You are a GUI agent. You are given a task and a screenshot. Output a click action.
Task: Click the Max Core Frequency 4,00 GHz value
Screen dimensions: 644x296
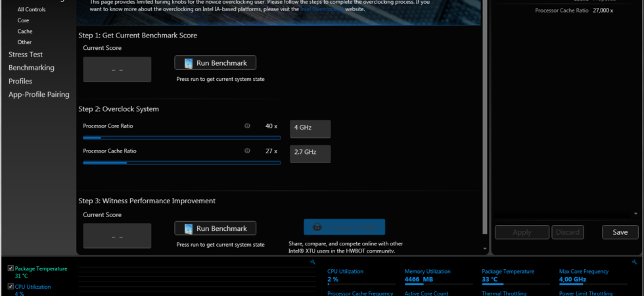click(x=572, y=280)
